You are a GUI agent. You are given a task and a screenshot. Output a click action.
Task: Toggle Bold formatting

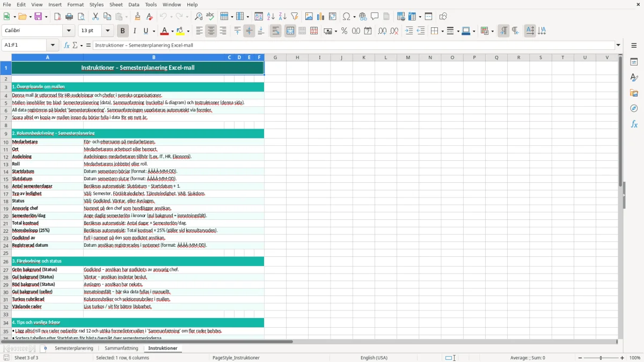click(122, 31)
